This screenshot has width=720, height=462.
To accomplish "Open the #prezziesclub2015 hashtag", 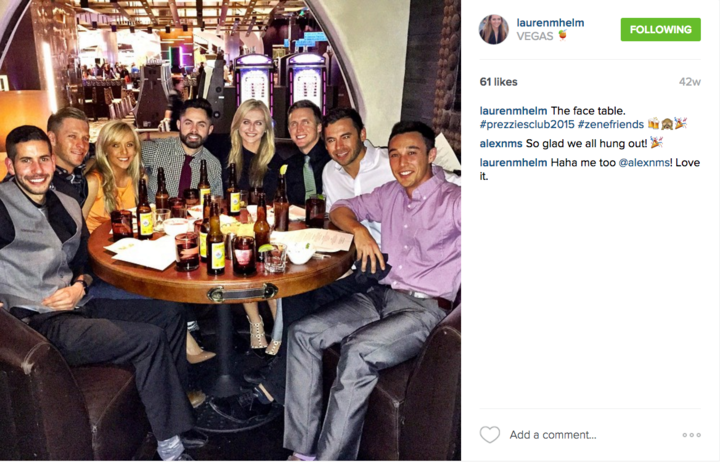I will pos(527,124).
